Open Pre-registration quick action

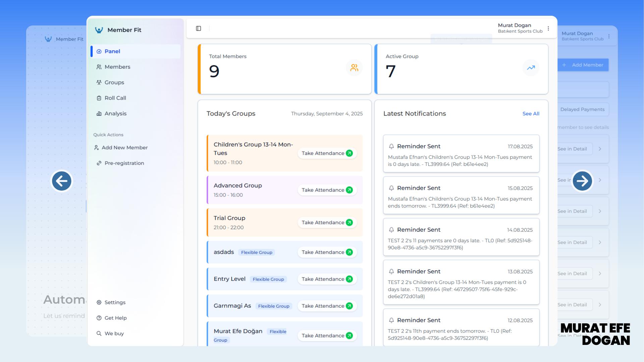[x=124, y=163]
